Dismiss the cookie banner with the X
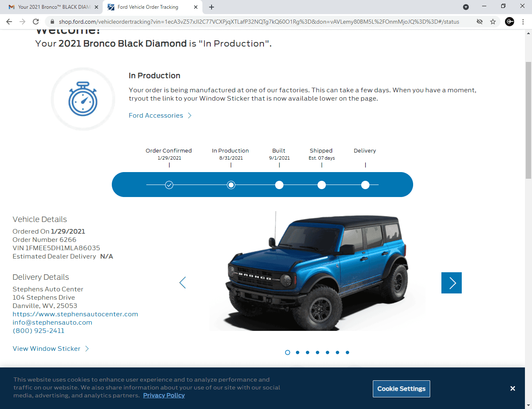The width and height of the screenshot is (532, 409). pyautogui.click(x=513, y=388)
